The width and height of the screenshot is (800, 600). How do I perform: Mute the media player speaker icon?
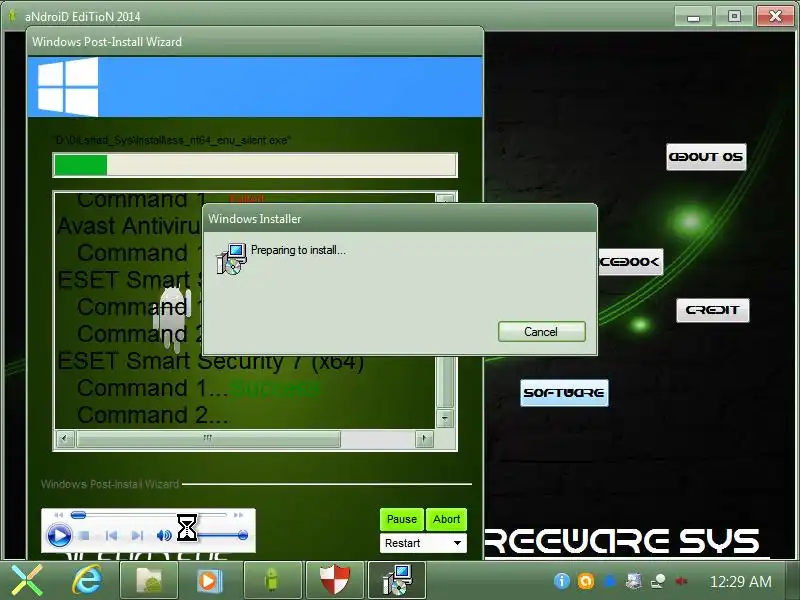(x=164, y=536)
